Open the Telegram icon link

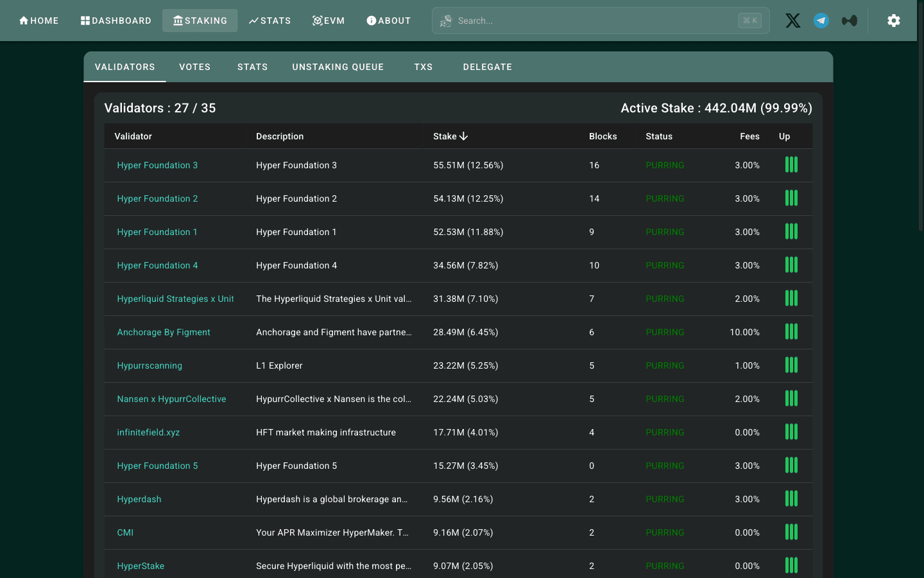coord(821,21)
